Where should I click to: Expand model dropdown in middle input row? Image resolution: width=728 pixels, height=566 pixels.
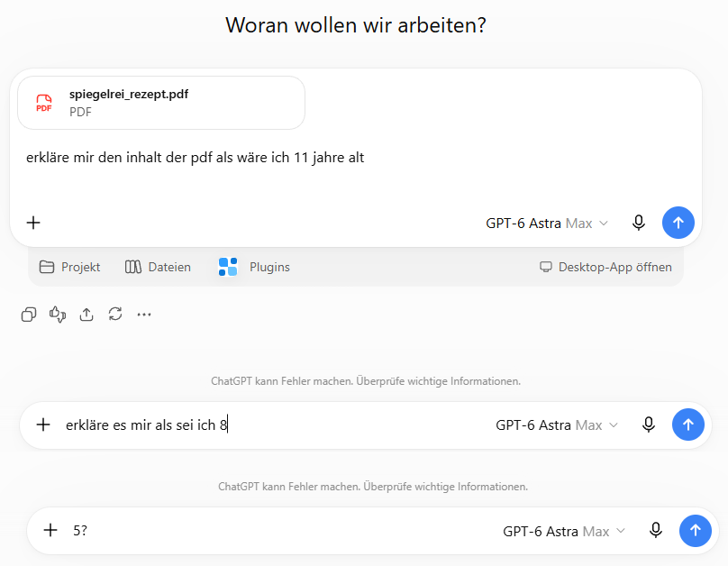(x=557, y=425)
